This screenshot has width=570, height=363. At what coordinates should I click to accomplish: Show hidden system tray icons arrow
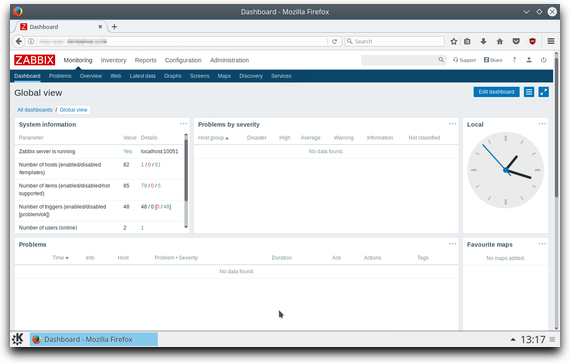[x=513, y=339]
